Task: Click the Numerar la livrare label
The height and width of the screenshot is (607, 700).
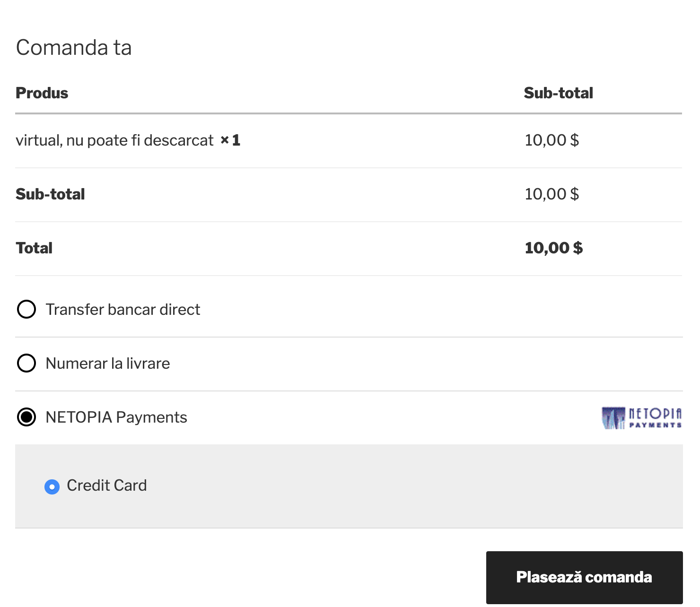Action: click(108, 364)
